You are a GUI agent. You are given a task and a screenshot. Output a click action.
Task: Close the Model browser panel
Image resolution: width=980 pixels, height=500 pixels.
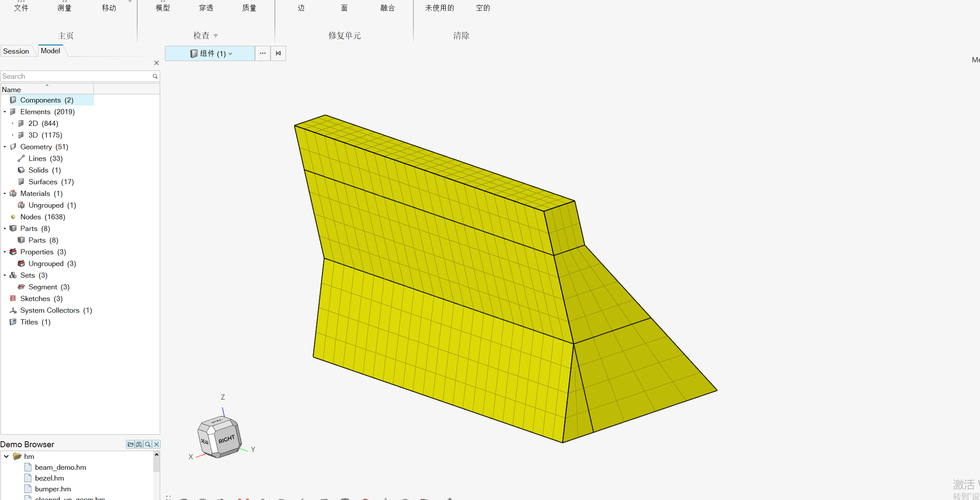pyautogui.click(x=156, y=63)
